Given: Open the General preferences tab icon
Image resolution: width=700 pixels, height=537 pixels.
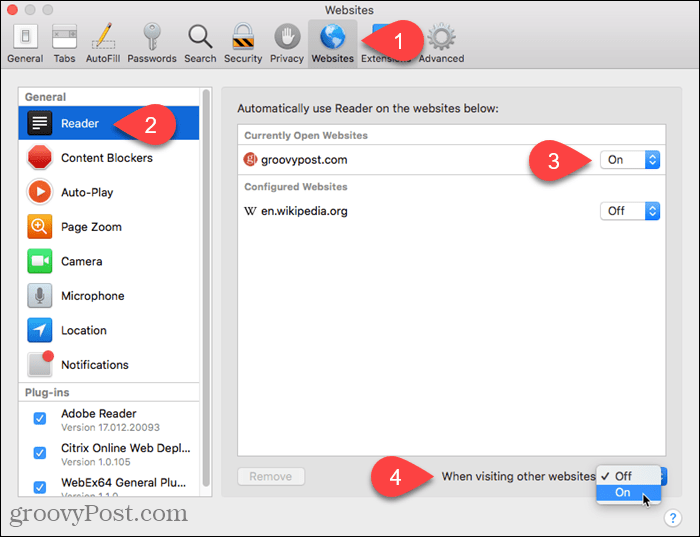Looking at the screenshot, I should pos(25,37).
